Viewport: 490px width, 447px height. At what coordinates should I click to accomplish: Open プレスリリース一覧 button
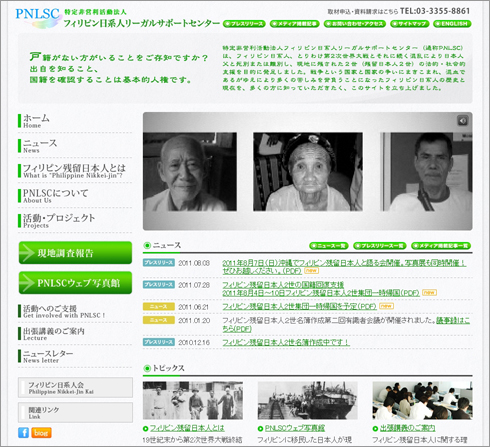(x=380, y=246)
